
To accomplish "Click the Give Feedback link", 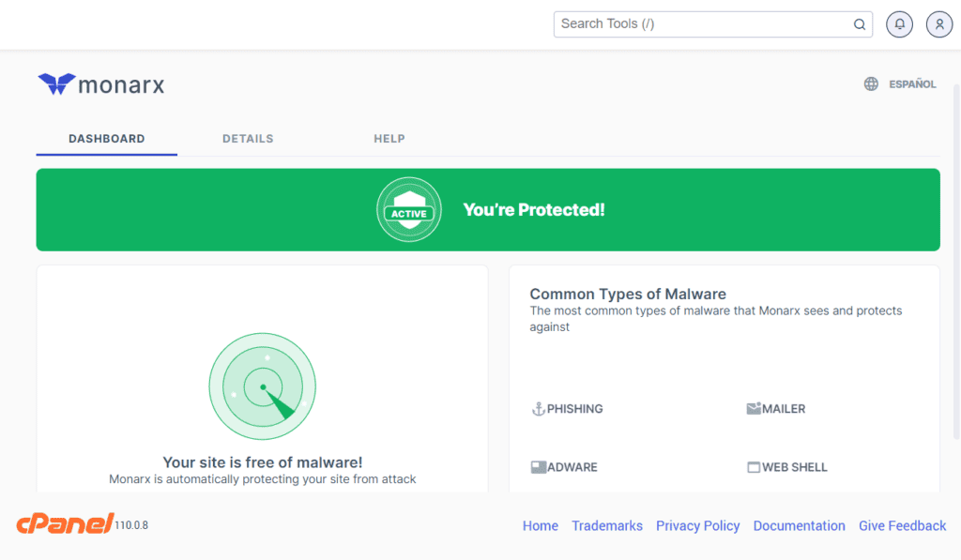I will [x=902, y=525].
